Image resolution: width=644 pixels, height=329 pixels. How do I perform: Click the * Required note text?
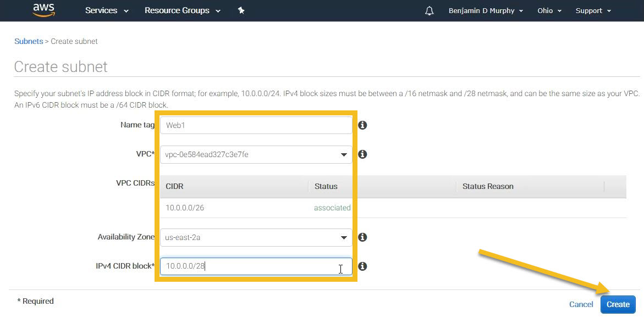35,301
